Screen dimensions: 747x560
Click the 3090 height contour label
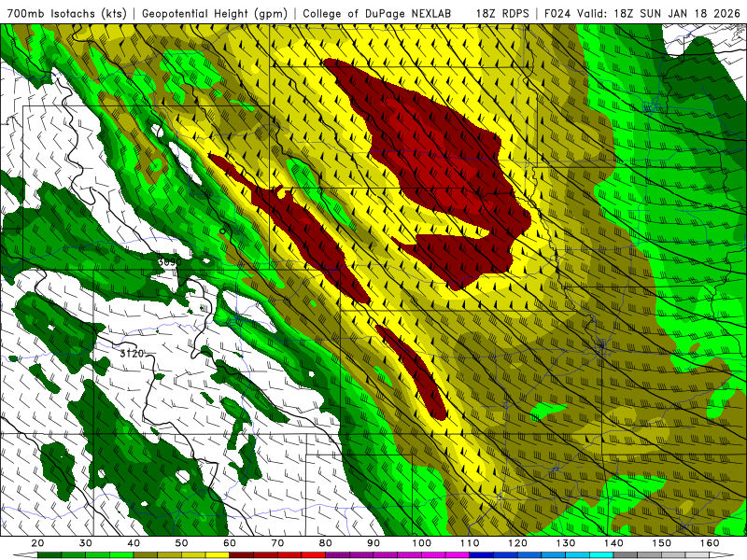[170, 262]
